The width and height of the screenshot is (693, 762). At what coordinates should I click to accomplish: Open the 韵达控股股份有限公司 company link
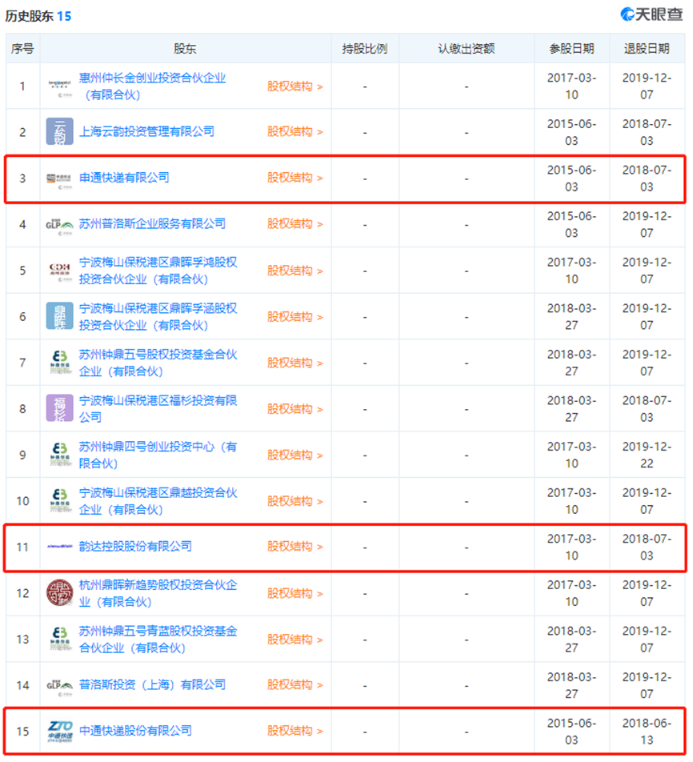135,547
